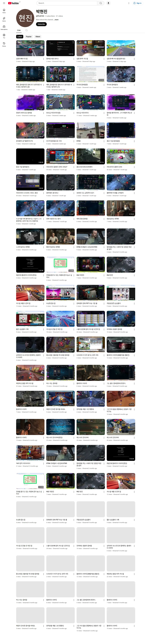Play the 3:14:11 stream thumbnail
The width and height of the screenshot is (145, 644).
pyautogui.click(x=60, y=130)
